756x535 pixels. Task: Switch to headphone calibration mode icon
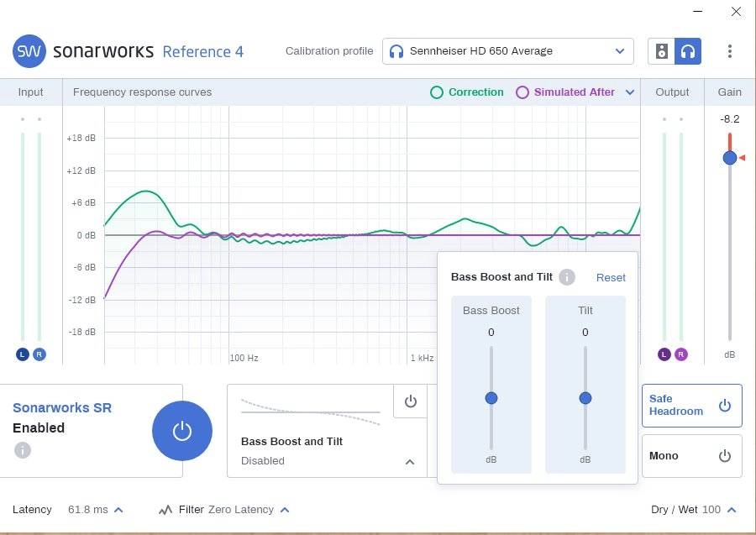(688, 51)
